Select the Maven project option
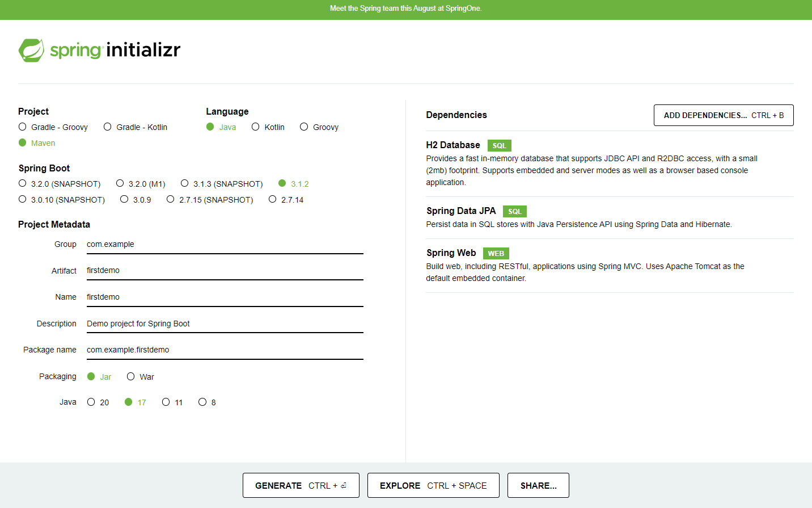 (x=37, y=143)
